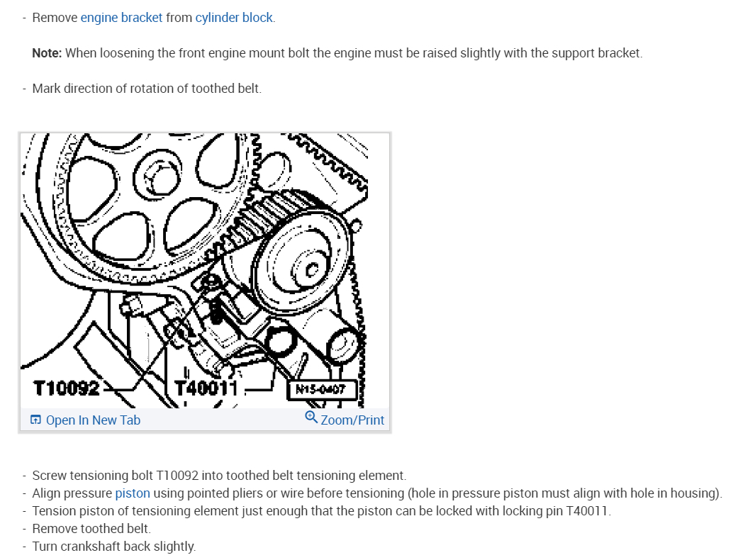Open the 'cylinder block' link
This screenshot has height=560, width=733.
[x=234, y=18]
